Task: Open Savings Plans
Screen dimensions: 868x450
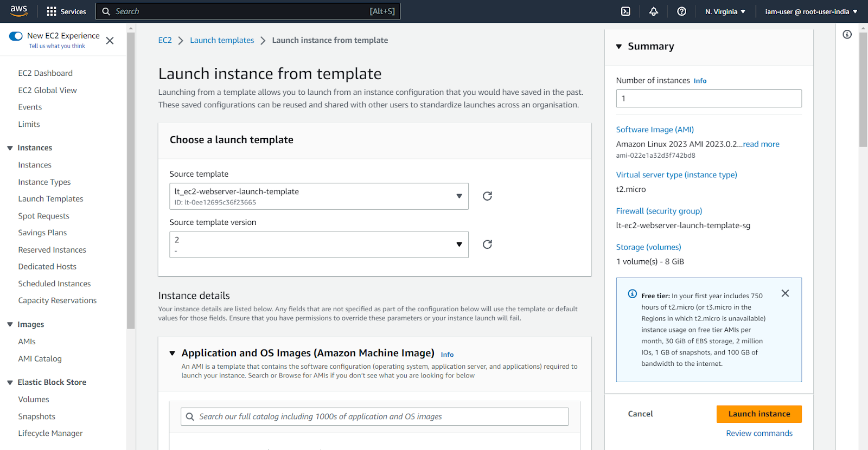Action: point(42,233)
